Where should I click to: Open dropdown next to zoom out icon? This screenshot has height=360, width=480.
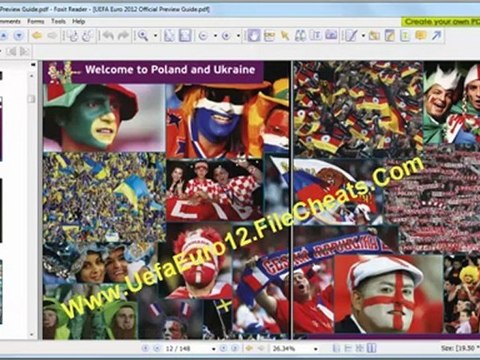215,36
